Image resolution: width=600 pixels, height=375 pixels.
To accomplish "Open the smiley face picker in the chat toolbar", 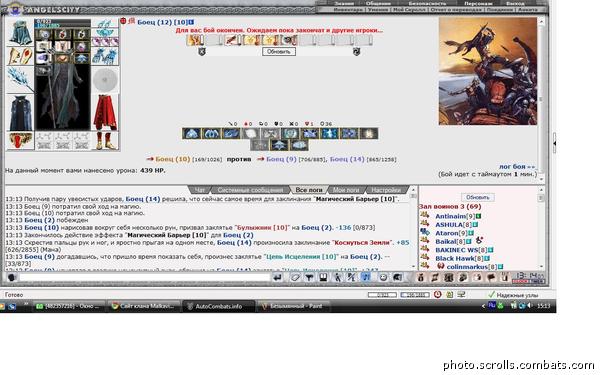I will tap(383, 277).
